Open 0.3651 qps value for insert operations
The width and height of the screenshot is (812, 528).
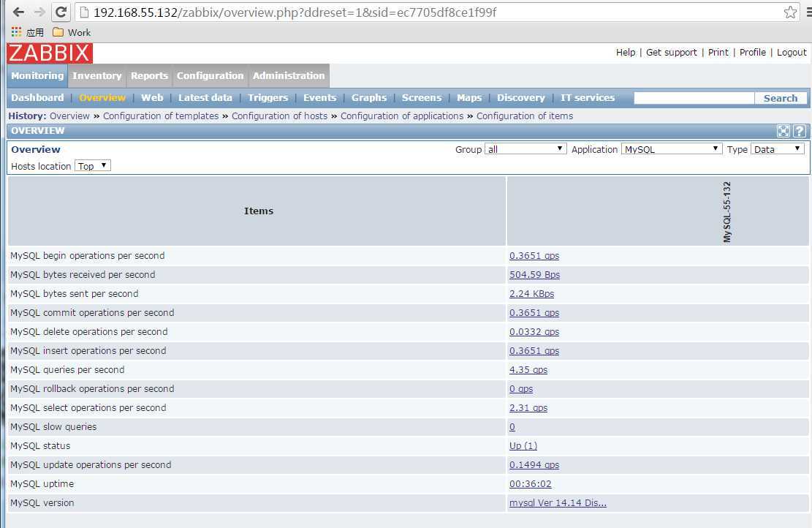534,351
